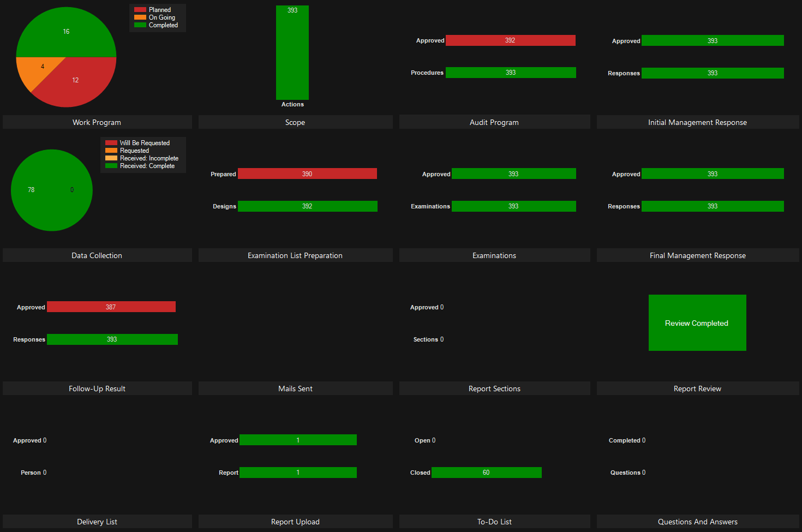
Task: Click Follow-Up Result Responses bar 393
Action: (x=112, y=339)
